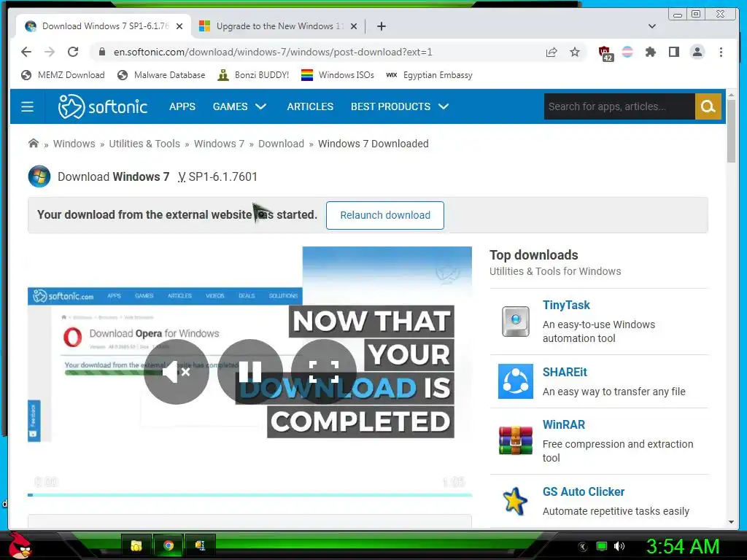Open APPS in the Softonic nav
Screen dimensions: 747x560
(182, 106)
